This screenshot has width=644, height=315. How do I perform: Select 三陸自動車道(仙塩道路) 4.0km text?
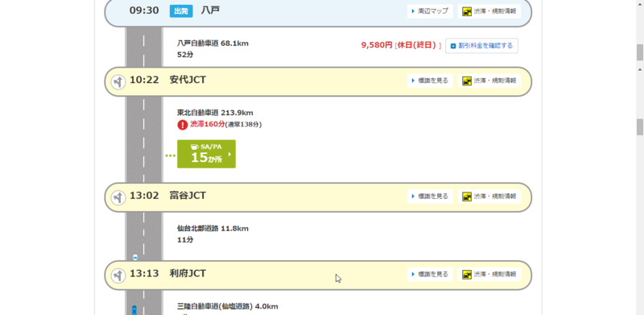coord(228,306)
